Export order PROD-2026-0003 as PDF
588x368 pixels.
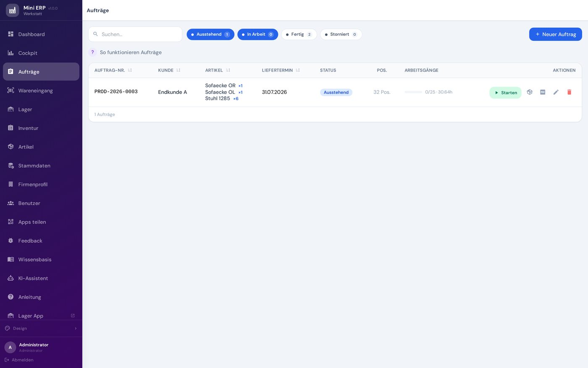click(x=543, y=92)
